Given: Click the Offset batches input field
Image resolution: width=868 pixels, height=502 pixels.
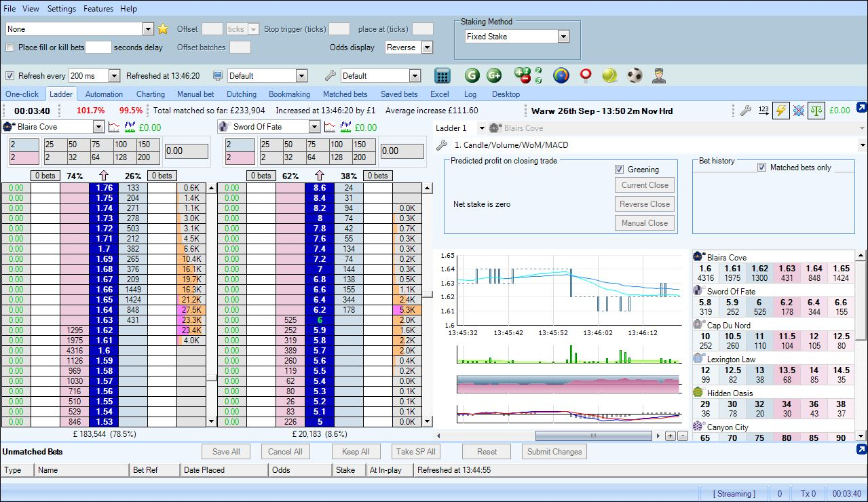Looking at the screenshot, I should coord(240,47).
